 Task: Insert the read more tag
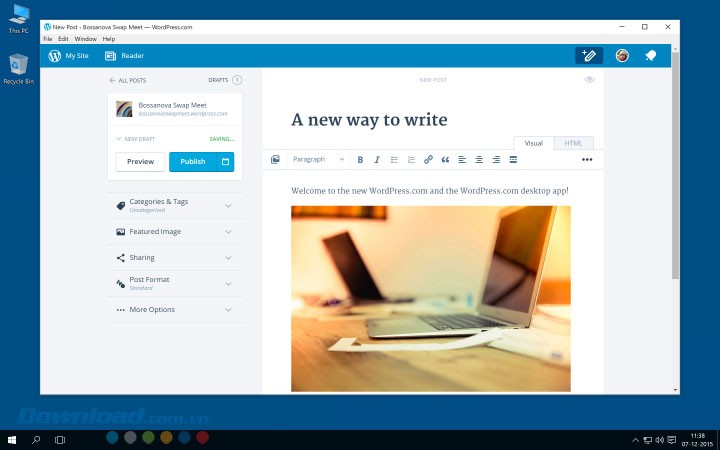(513, 160)
